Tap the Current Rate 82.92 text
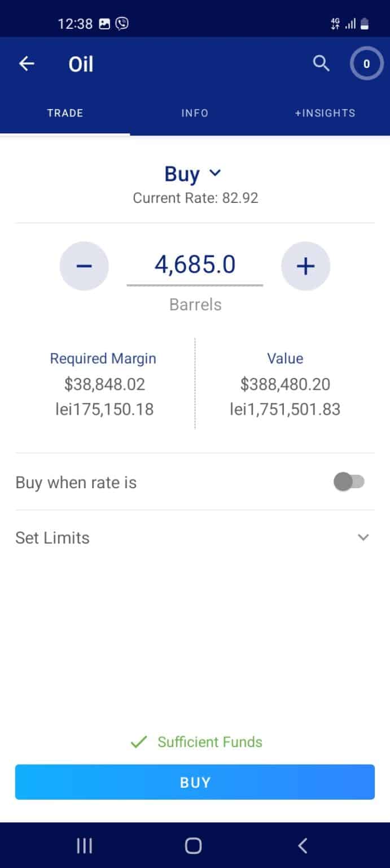Screen dimensions: 390x868 [195, 198]
